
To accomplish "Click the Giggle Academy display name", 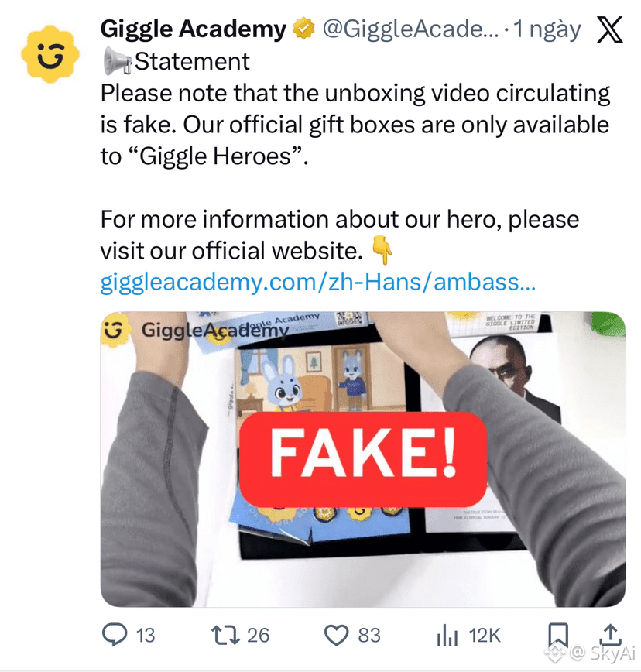I will click(x=194, y=29).
